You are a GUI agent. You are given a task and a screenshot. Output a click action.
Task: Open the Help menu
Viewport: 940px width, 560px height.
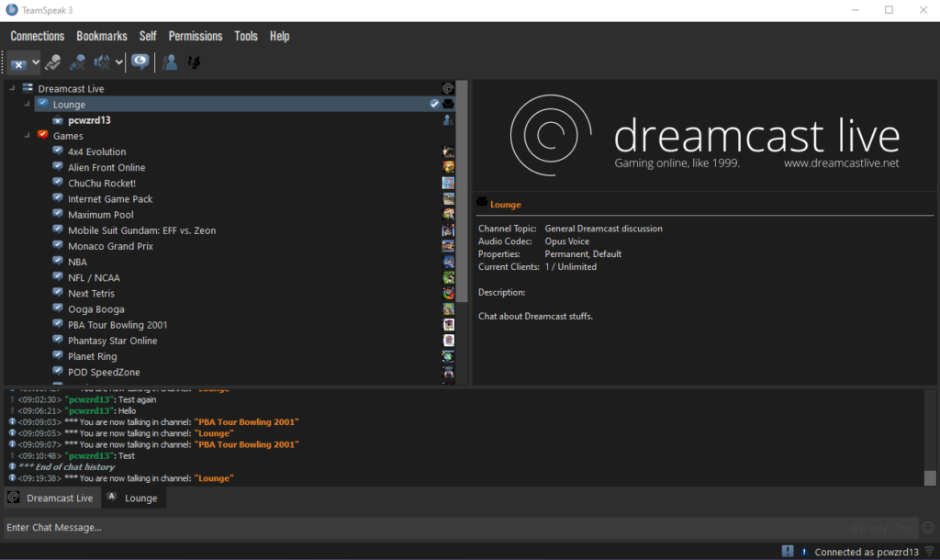point(279,36)
